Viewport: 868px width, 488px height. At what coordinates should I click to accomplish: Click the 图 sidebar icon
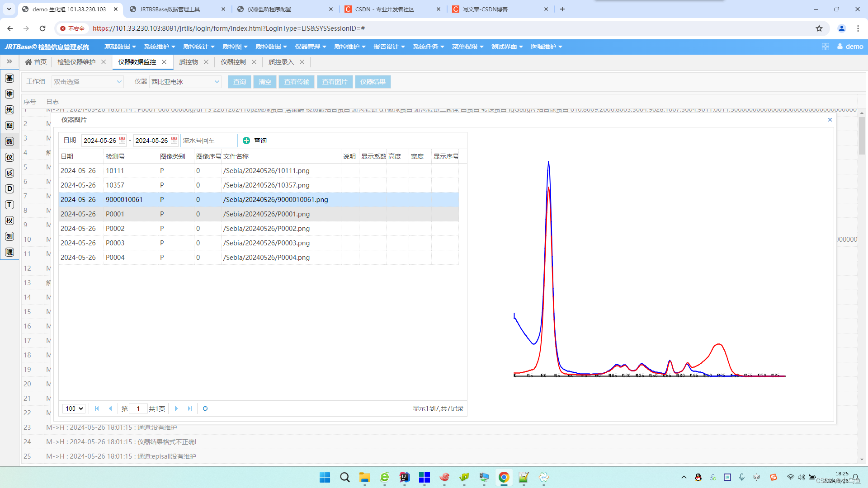pos(9,126)
